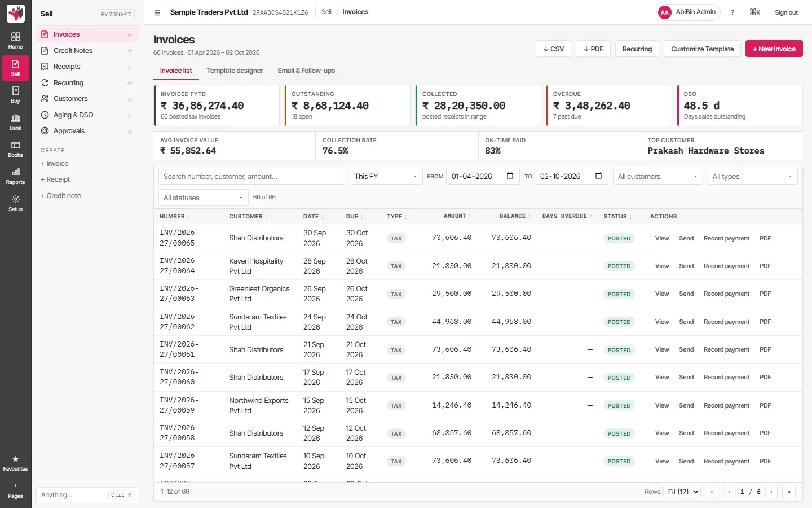Open the Bank module in the icon rail
The width and height of the screenshot is (812, 508).
pyautogui.click(x=15, y=122)
